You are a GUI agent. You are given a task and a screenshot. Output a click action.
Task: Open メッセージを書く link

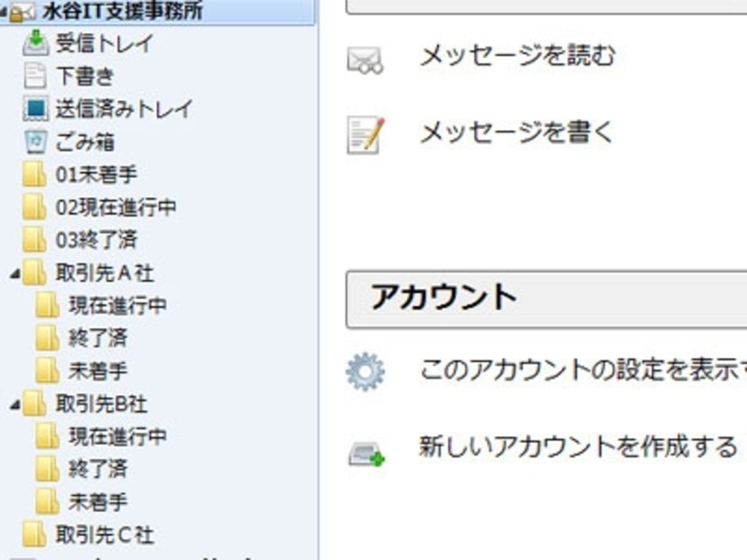click(x=517, y=132)
